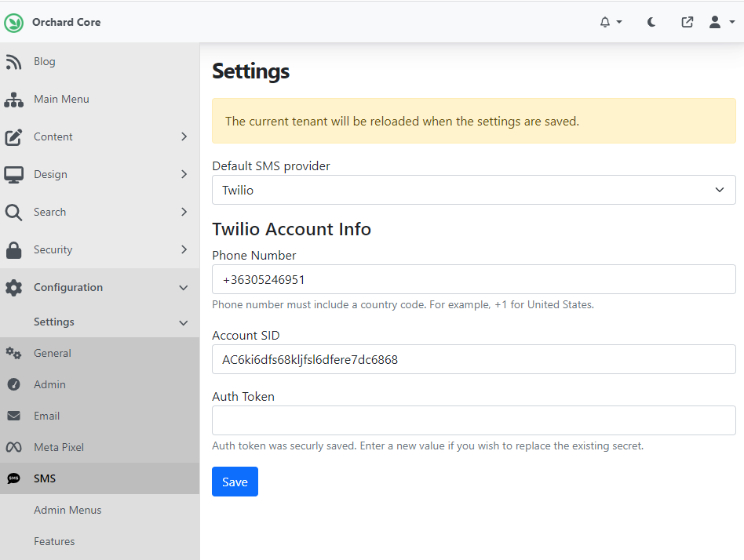Click the Design monitor icon

tap(14, 174)
